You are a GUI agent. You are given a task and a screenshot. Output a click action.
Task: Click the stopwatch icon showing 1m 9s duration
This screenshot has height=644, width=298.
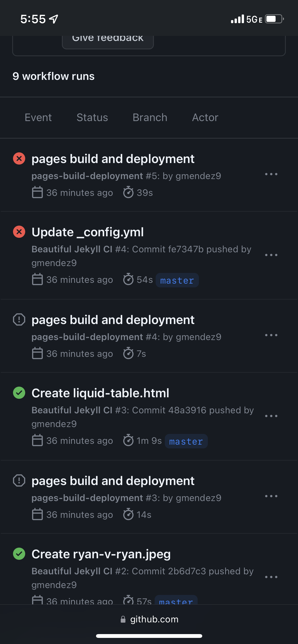(129, 441)
